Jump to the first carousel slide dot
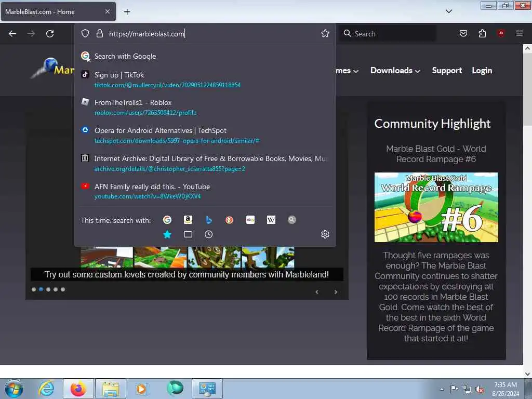The width and height of the screenshot is (532, 399). click(34, 289)
